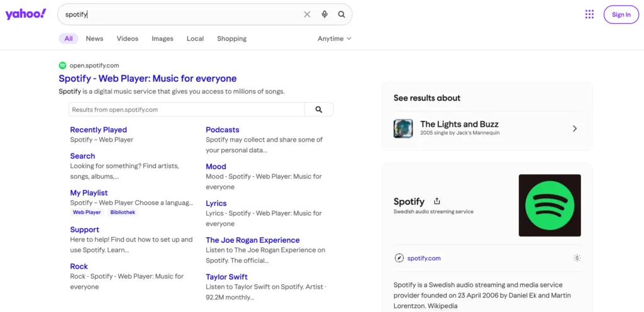This screenshot has width=644, height=312.
Task: Open the Search sitelink
Action: point(82,156)
